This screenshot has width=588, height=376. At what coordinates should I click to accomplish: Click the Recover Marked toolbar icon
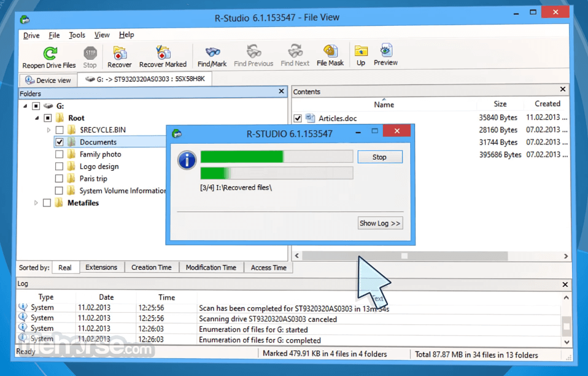[163, 53]
